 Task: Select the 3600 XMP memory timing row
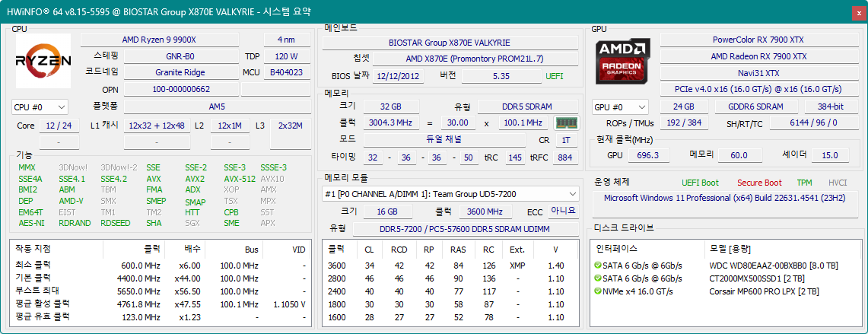tap(450, 266)
